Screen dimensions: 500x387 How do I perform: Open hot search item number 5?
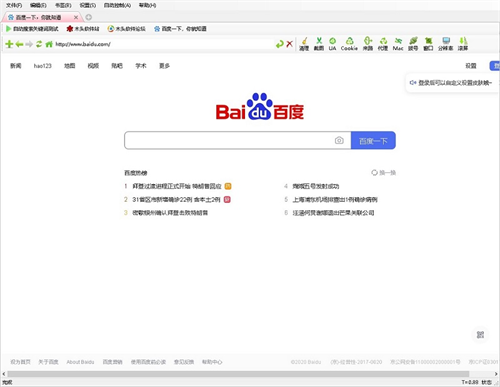point(335,199)
